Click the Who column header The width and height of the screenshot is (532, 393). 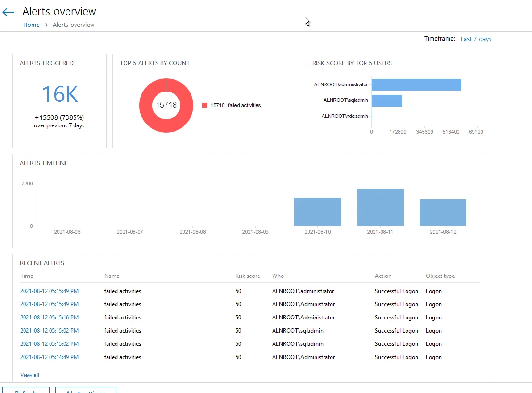(x=278, y=276)
